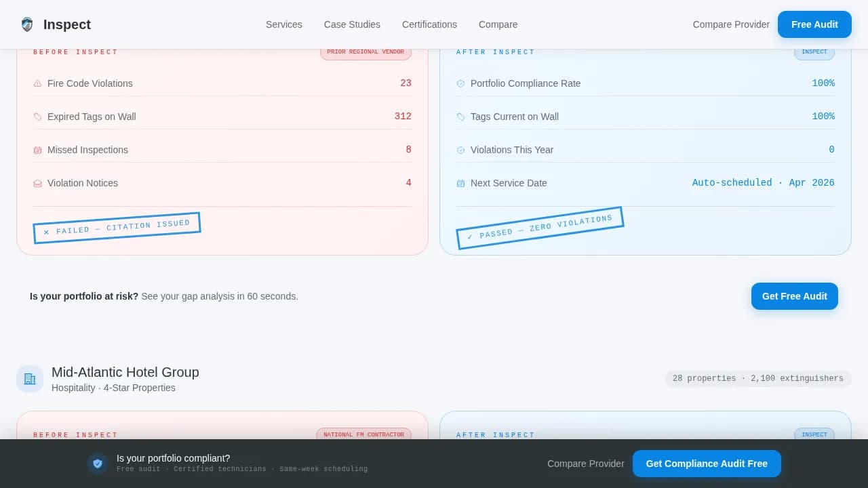This screenshot has height=488, width=868.
Task: Click the Fire Code Violations warning icon
Action: [38, 83]
